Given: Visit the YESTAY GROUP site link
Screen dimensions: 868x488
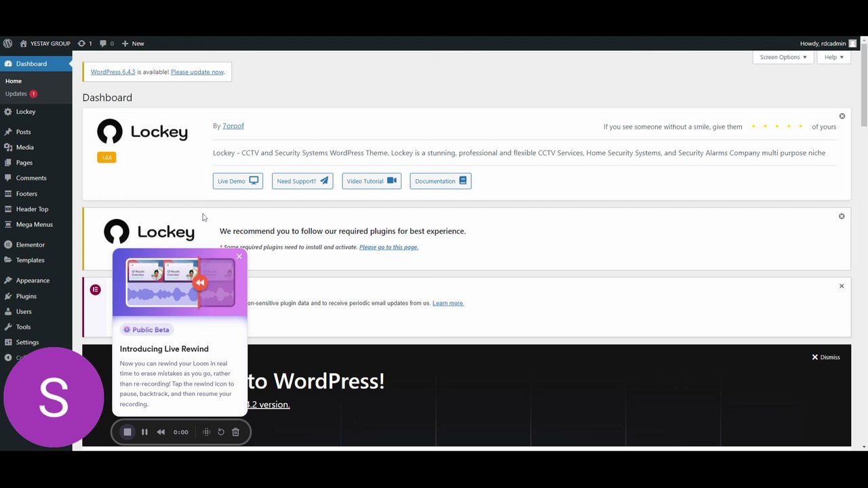Looking at the screenshot, I should click(45, 43).
